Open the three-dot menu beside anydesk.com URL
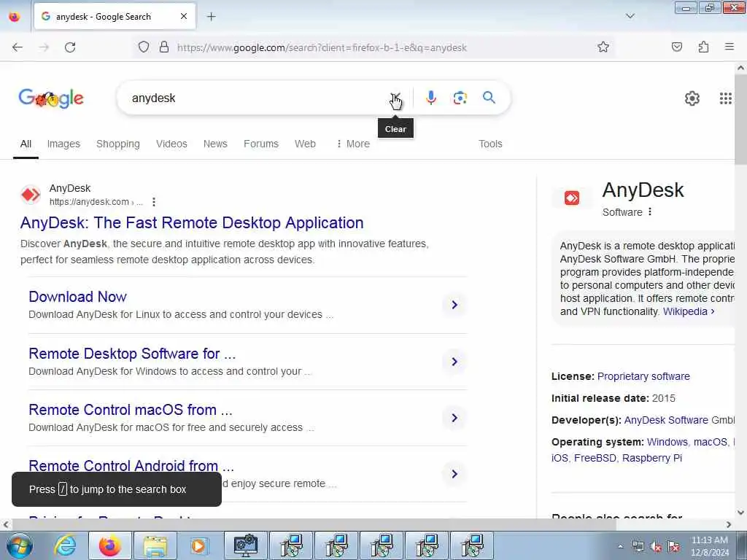Viewport: 747px width, 560px height. 153,202
